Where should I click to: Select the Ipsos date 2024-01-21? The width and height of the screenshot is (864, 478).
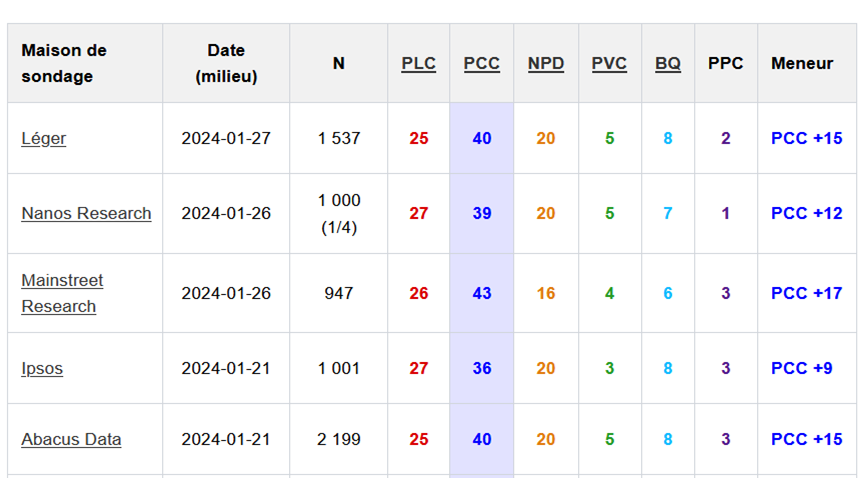(x=226, y=368)
